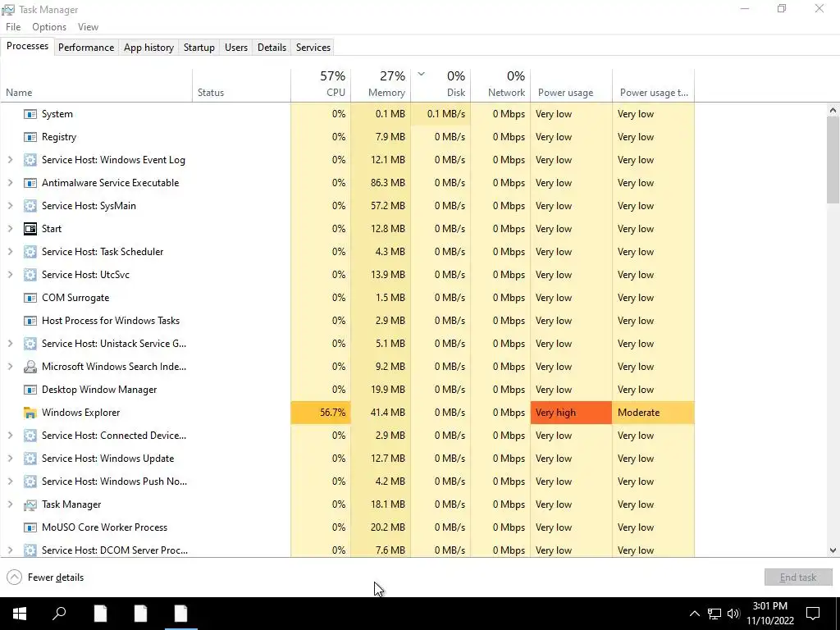Click the Windows Update service gear icon

click(30, 459)
